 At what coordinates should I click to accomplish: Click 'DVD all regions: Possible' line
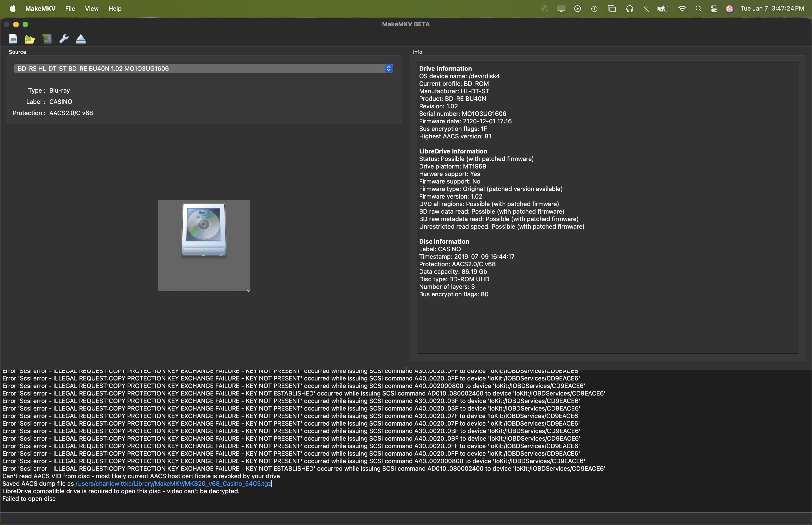click(489, 204)
